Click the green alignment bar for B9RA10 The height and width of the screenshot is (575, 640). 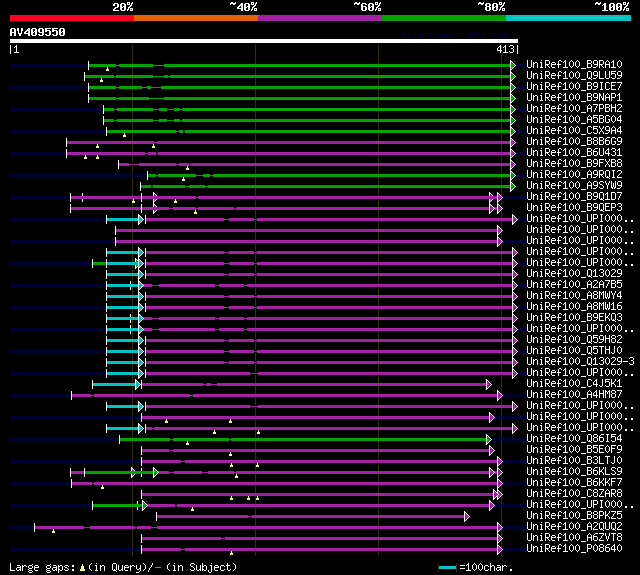coord(300,65)
